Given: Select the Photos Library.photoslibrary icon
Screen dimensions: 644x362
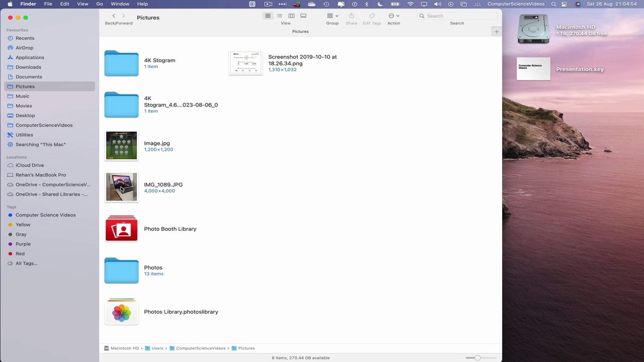Looking at the screenshot, I should click(x=121, y=312).
